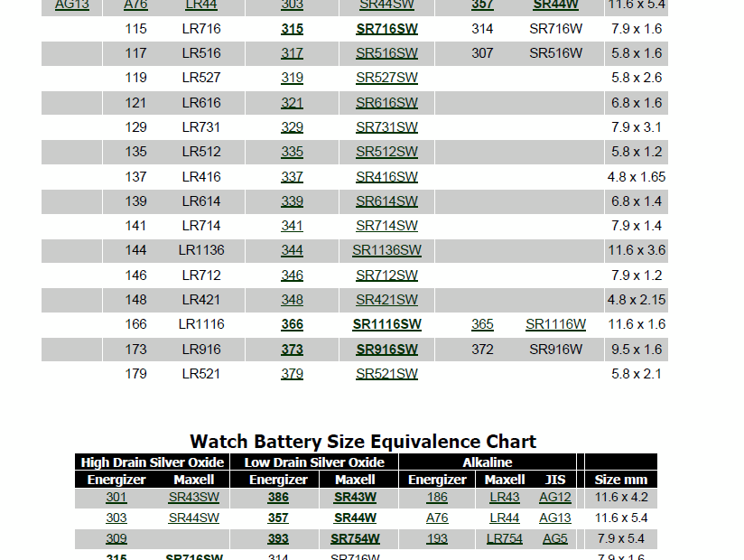Click the LR1136 cell text
744x560 pixels.
[x=201, y=250]
